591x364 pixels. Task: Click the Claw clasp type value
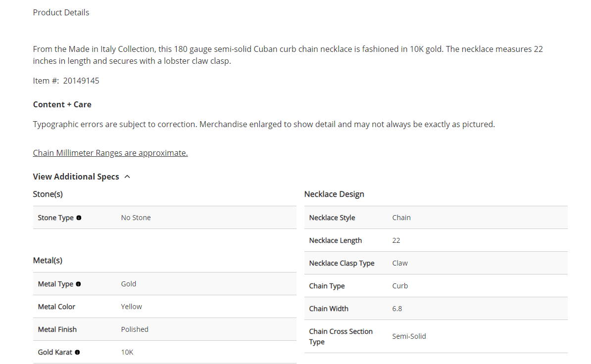pos(400,263)
